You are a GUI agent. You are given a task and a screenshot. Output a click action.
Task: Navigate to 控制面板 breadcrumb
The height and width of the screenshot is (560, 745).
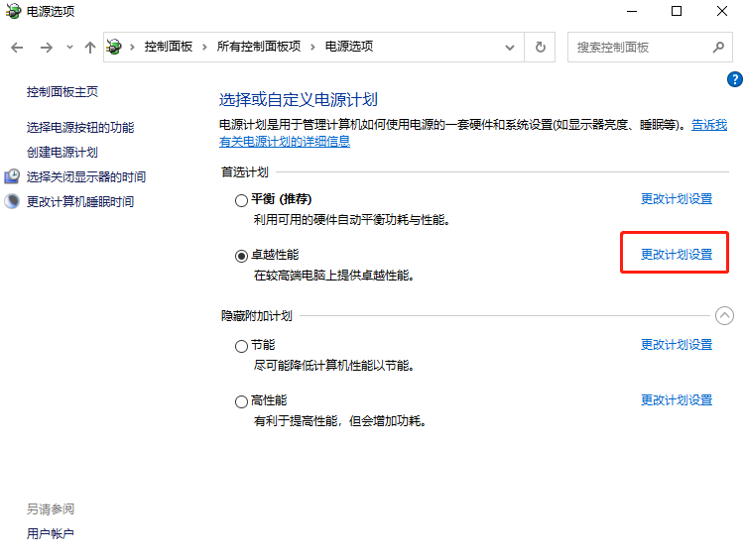169,47
